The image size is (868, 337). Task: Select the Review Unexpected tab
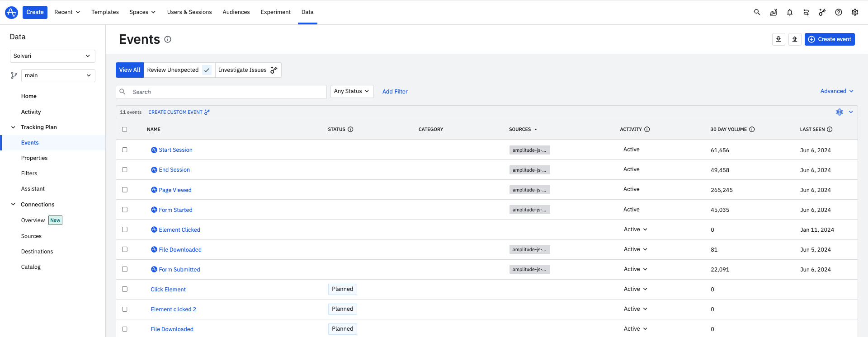coord(179,70)
